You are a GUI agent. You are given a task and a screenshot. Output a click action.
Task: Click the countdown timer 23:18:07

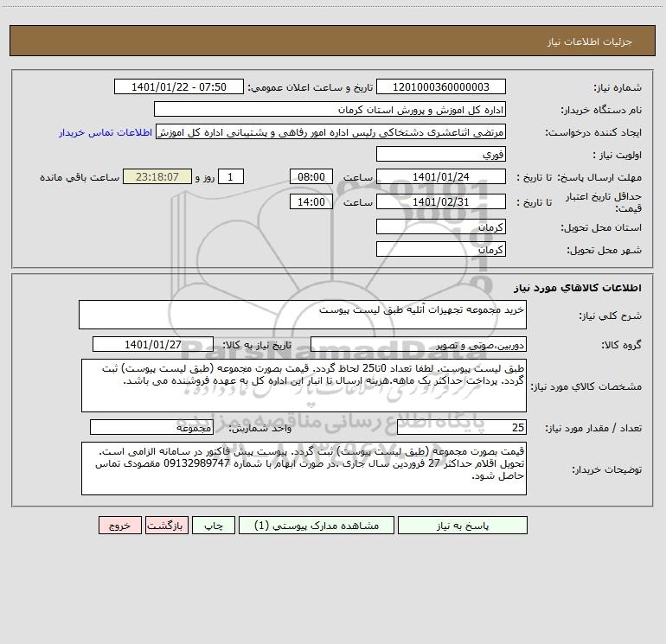point(157,176)
